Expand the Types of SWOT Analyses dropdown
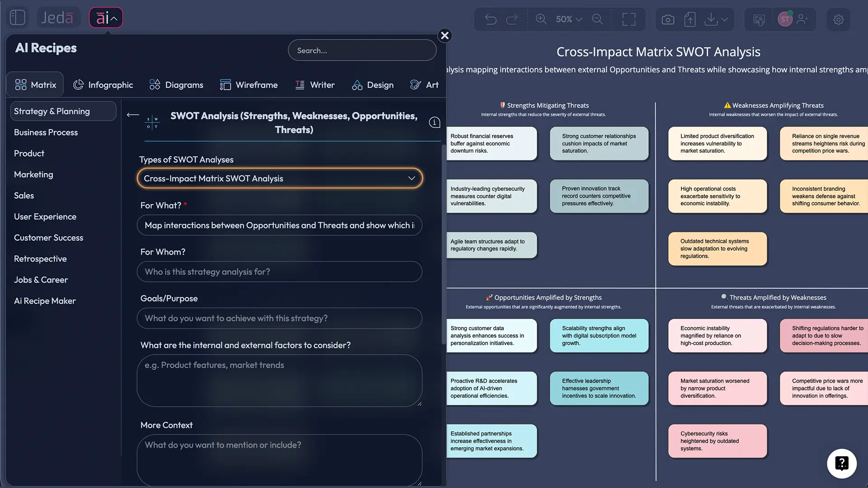The image size is (868, 488). (x=279, y=178)
